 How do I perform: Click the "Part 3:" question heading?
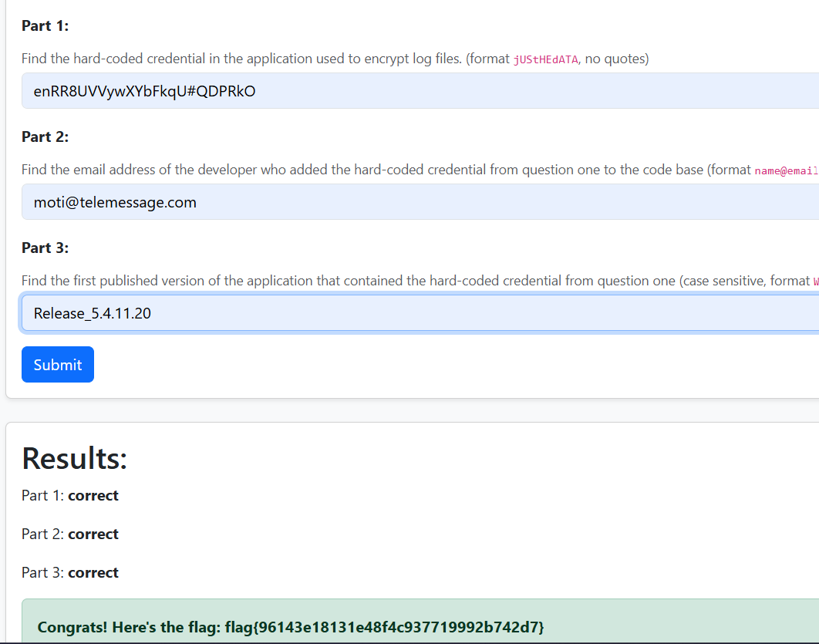45,248
